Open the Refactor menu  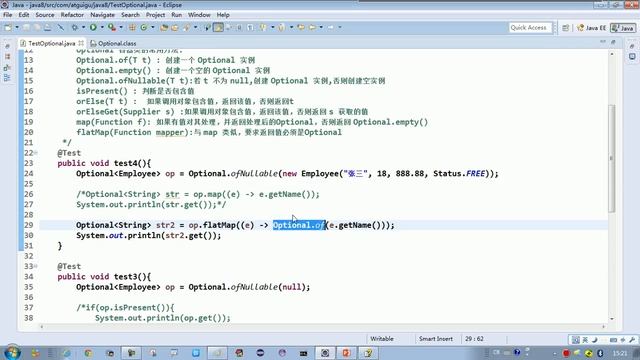(72, 15)
